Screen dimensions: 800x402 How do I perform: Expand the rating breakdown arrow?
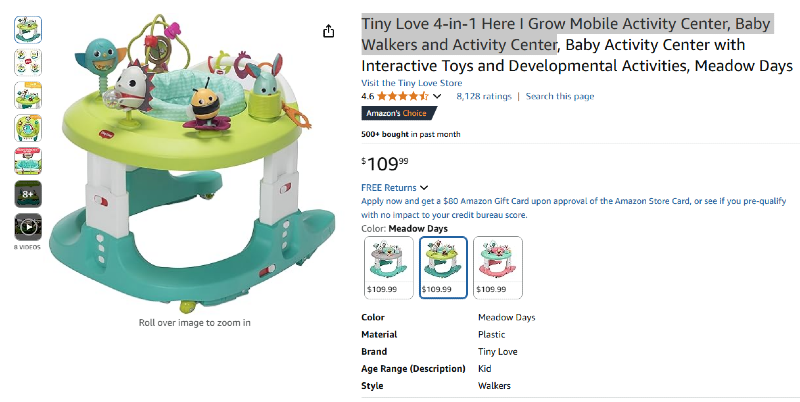click(437, 97)
